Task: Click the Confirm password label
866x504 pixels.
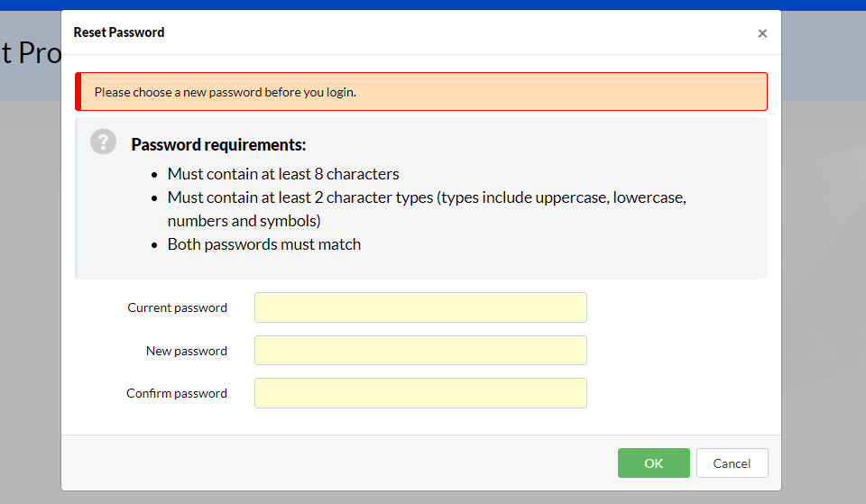Action: (x=177, y=394)
